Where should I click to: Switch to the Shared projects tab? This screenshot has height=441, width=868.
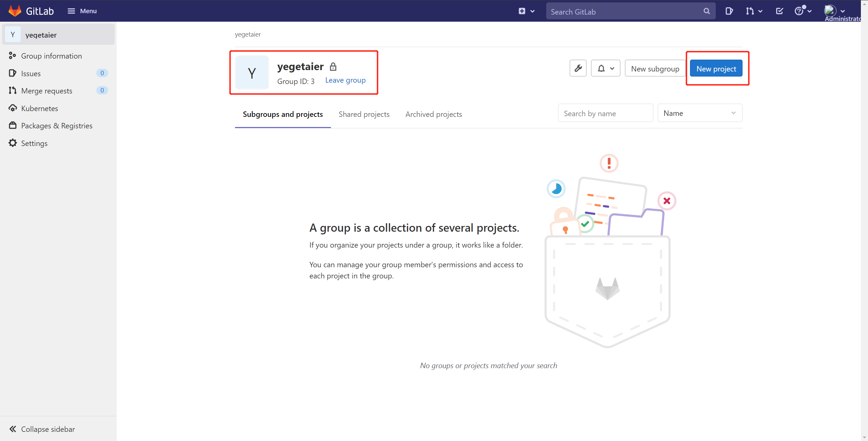pyautogui.click(x=364, y=114)
